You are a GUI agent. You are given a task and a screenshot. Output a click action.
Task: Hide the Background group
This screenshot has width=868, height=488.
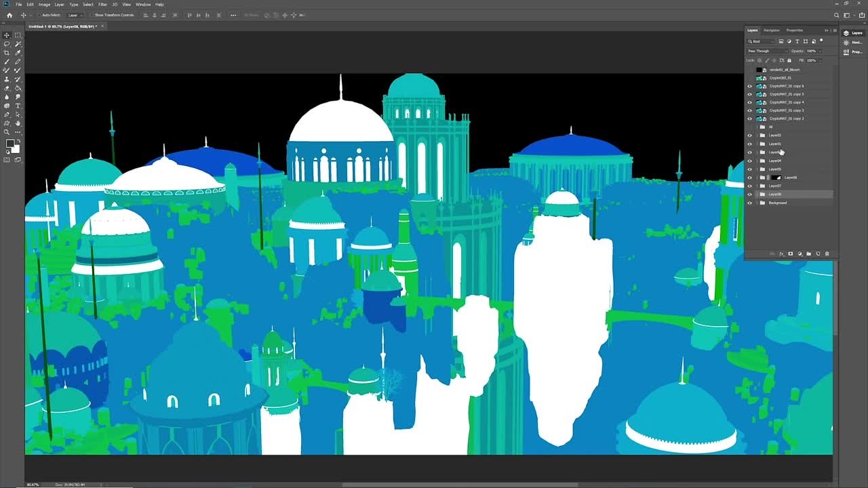coord(749,203)
